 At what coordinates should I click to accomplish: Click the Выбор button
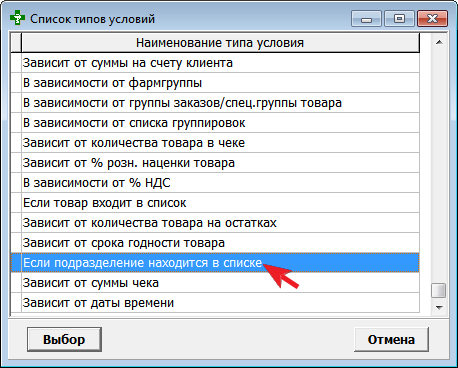[x=64, y=340]
